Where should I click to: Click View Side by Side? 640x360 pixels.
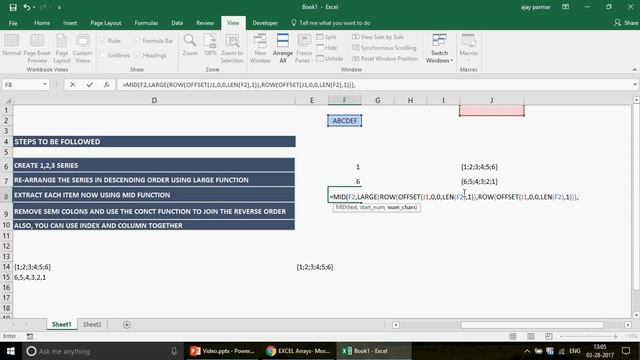click(378, 37)
